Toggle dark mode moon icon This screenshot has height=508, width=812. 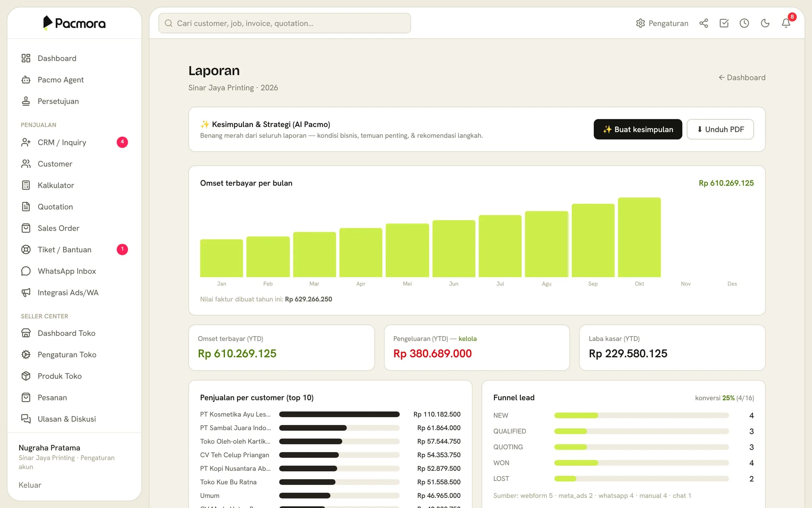click(765, 23)
